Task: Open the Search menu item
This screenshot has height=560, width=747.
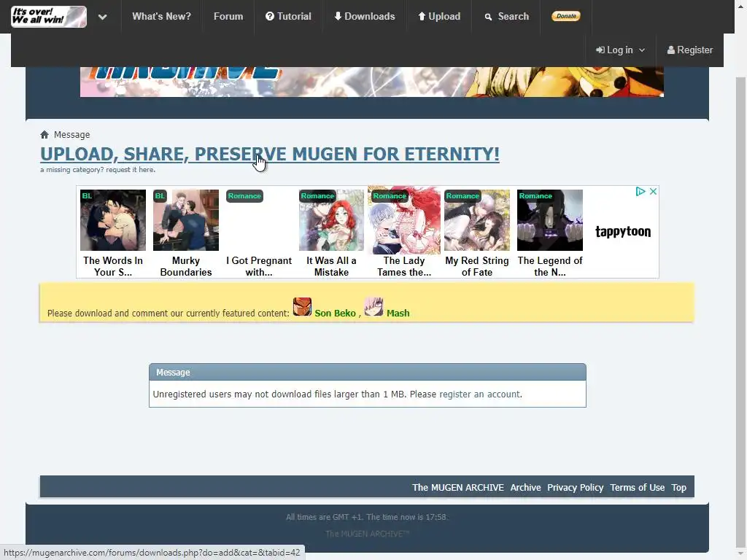Action: [x=507, y=16]
